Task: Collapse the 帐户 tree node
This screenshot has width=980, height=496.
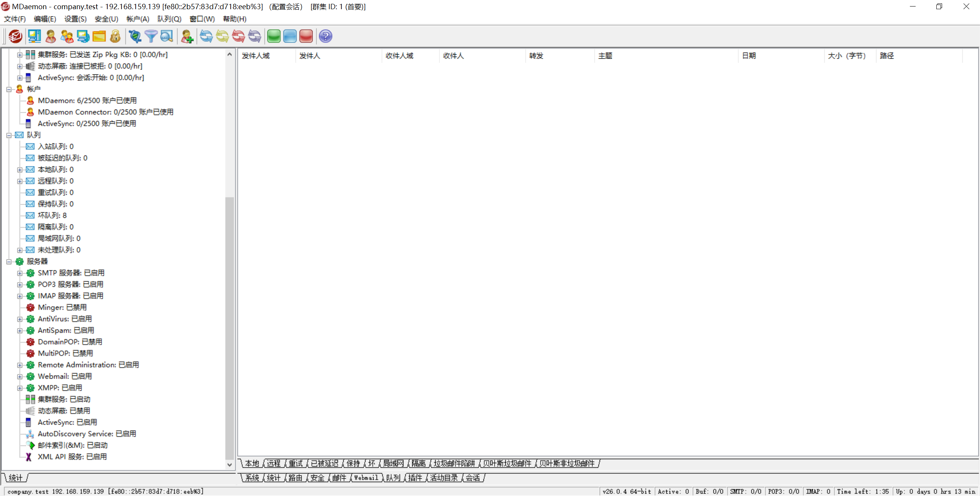Action: [x=8, y=89]
